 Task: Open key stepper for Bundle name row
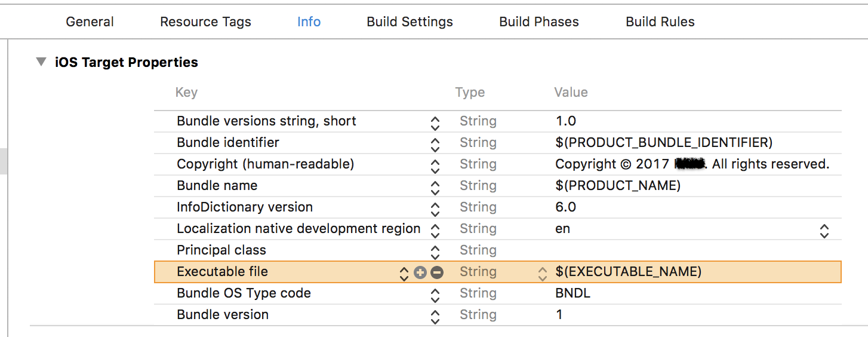pyautogui.click(x=435, y=187)
